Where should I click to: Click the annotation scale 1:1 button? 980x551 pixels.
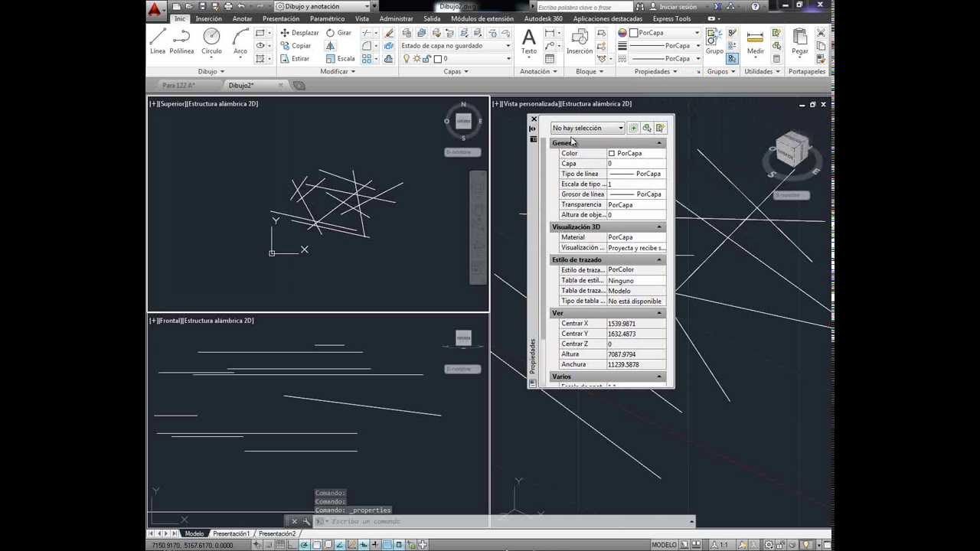(x=721, y=545)
